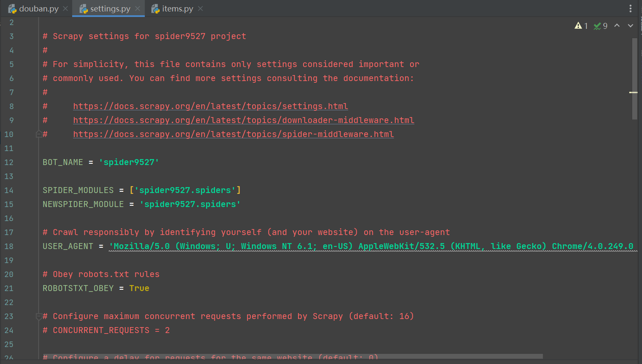Open the editor tabs three-dot menu

[x=631, y=8]
